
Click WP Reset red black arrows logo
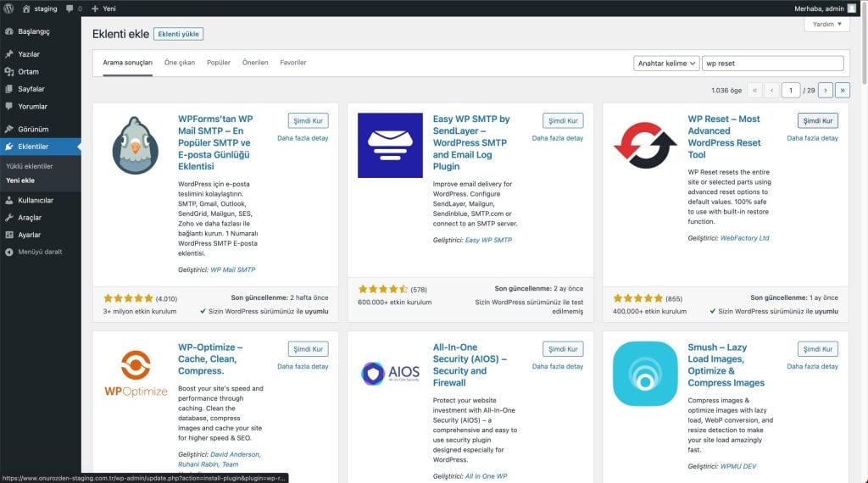coord(645,146)
